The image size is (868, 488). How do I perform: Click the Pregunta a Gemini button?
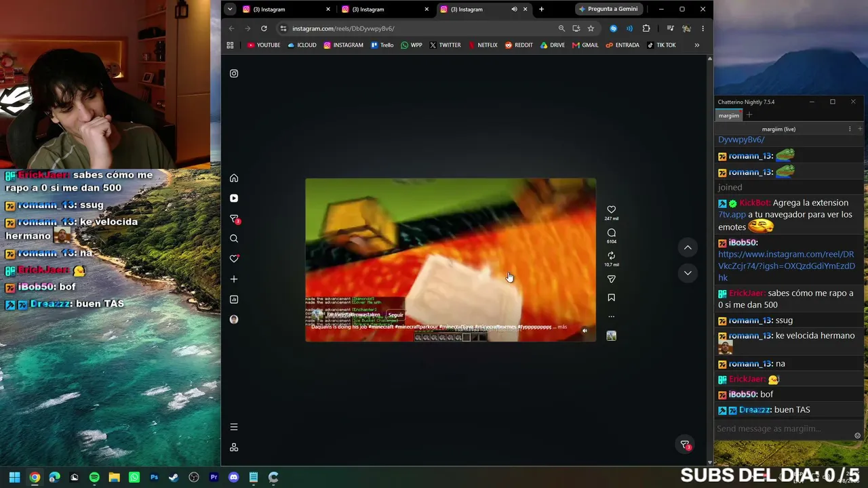pos(608,9)
